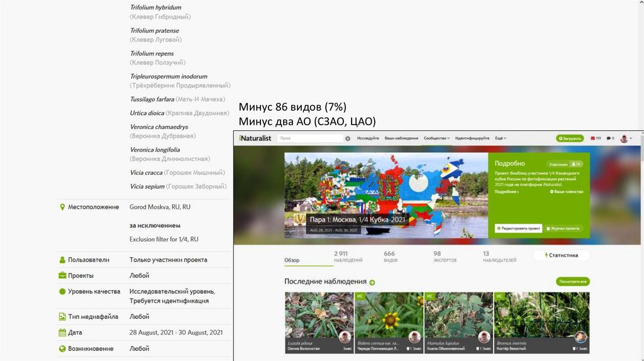The image size is (644, 361).
Task: Open the 98 экспертов tab
Action: [445, 257]
